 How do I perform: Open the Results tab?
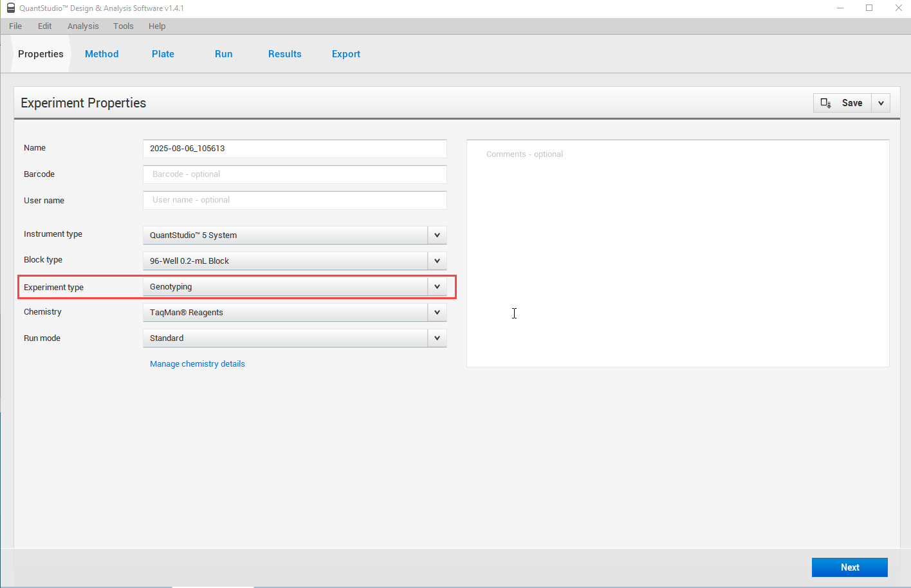[x=284, y=54]
